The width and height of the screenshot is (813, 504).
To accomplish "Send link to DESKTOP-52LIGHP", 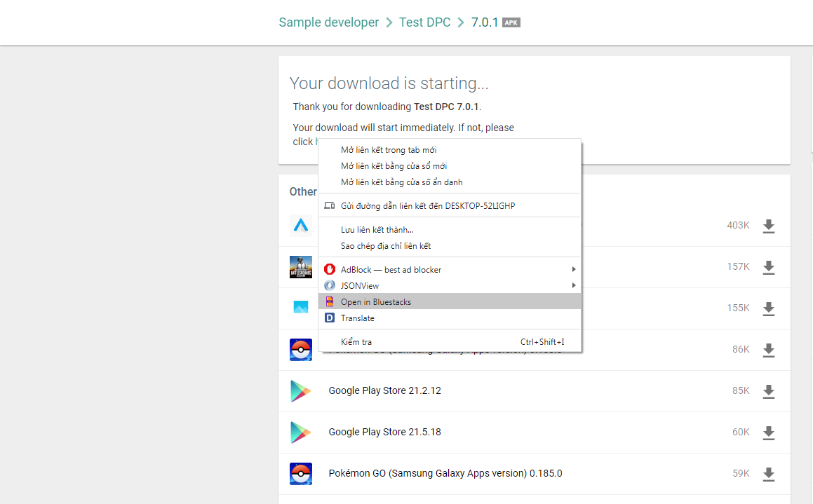I will click(x=450, y=205).
